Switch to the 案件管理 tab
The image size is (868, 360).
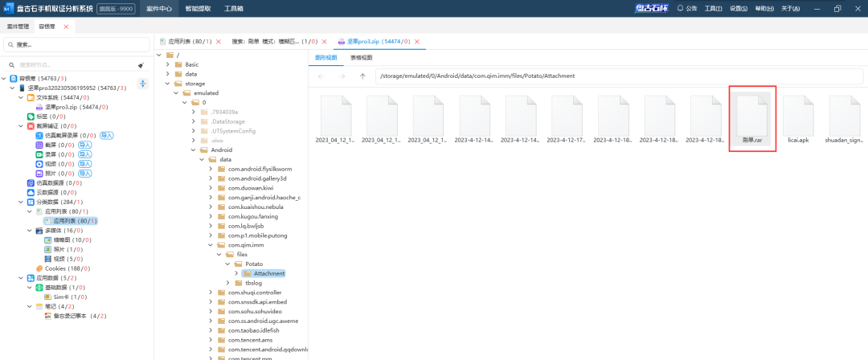18,27
